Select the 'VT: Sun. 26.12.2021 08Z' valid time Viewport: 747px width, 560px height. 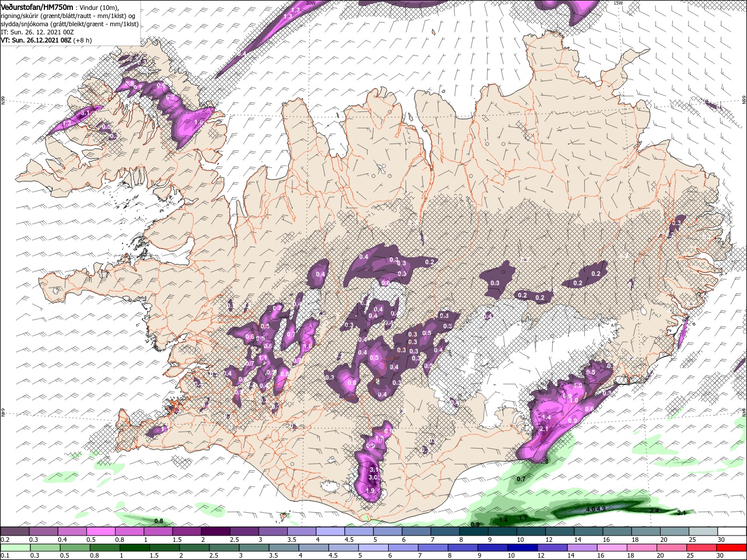[36, 40]
